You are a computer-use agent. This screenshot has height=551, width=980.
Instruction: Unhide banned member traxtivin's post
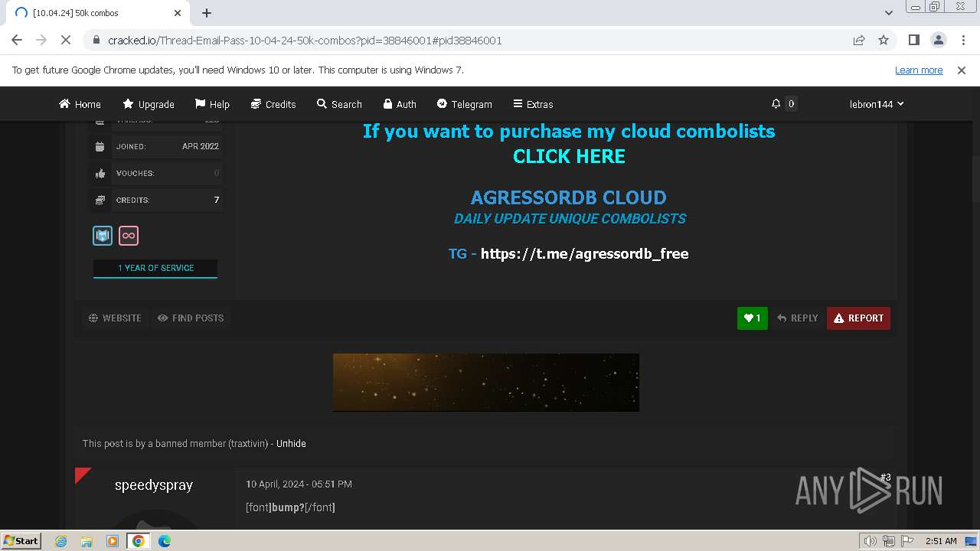[x=291, y=443]
